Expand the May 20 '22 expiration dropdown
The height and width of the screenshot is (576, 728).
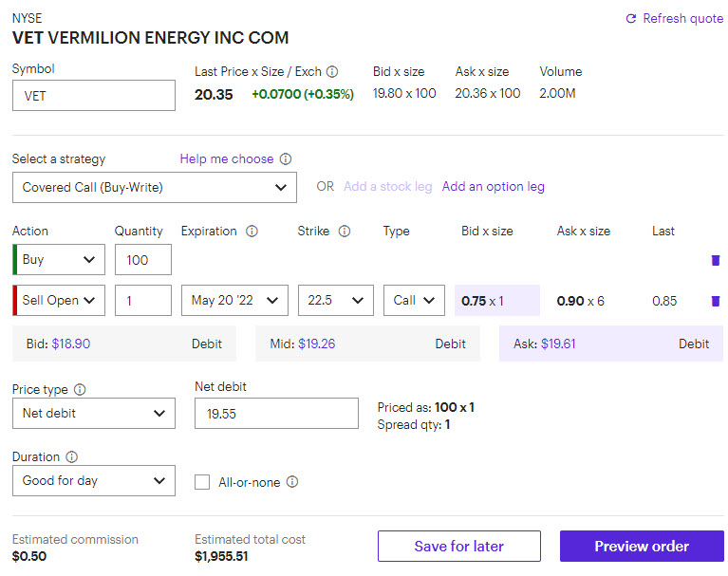(x=234, y=300)
